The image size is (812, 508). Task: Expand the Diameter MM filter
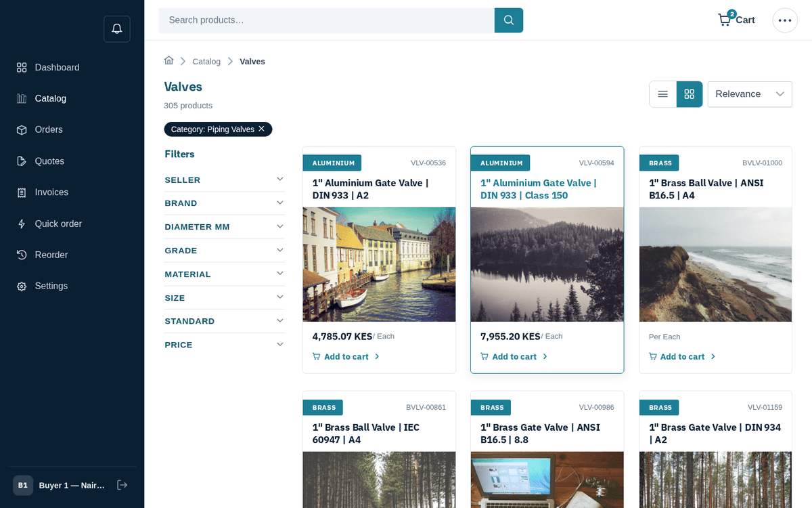[x=224, y=227]
